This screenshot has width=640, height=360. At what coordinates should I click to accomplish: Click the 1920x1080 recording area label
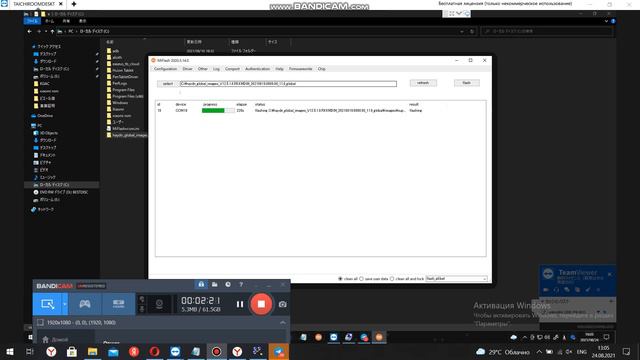tap(81, 322)
